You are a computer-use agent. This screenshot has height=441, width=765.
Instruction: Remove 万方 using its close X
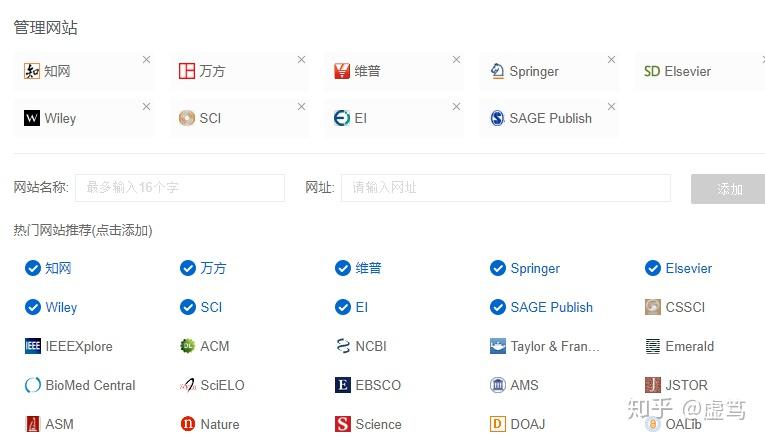302,60
